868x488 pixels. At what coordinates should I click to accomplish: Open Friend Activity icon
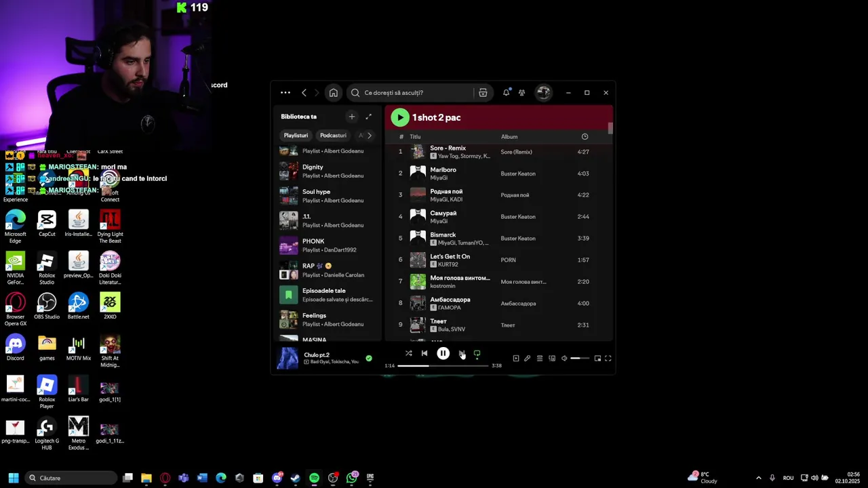click(521, 93)
